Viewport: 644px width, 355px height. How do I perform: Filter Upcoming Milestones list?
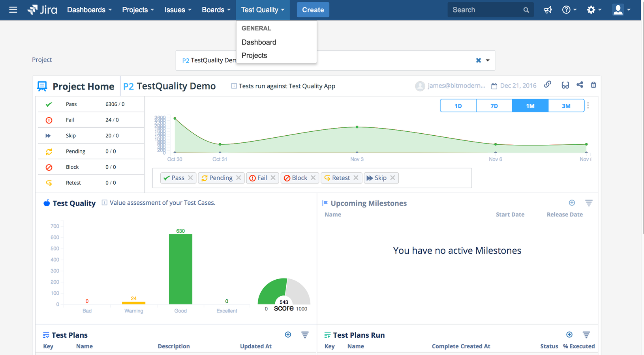click(589, 203)
